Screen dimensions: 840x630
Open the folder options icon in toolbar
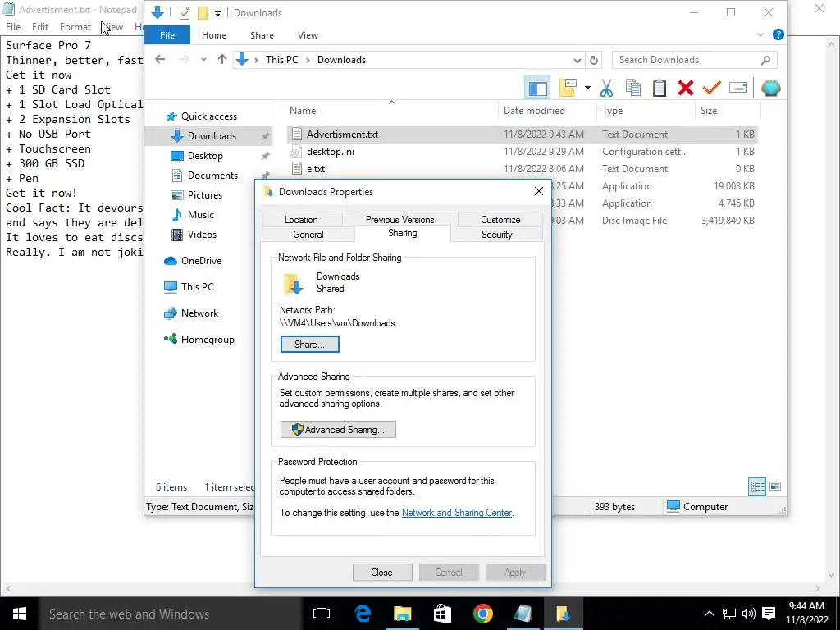(x=568, y=88)
